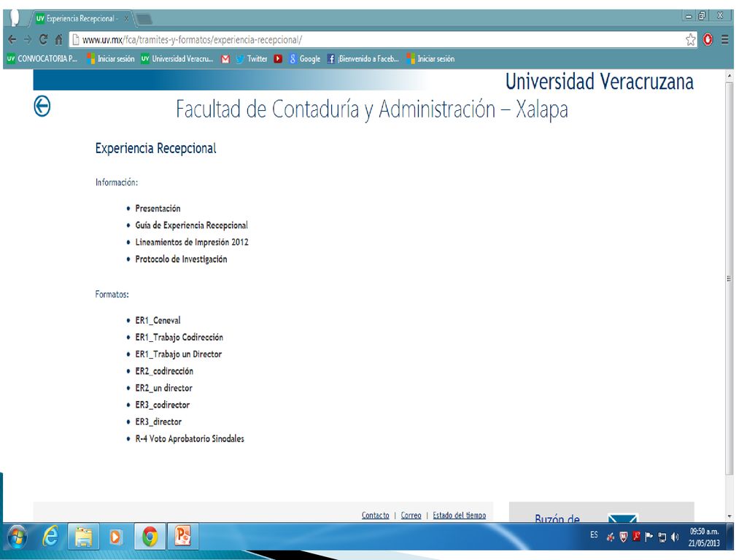Switch to PowerPoint in taskbar
This screenshot has width=747, height=560.
(183, 536)
